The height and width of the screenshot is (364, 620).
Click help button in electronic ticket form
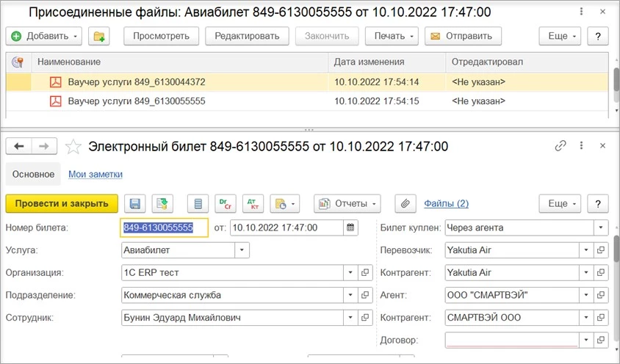(598, 203)
